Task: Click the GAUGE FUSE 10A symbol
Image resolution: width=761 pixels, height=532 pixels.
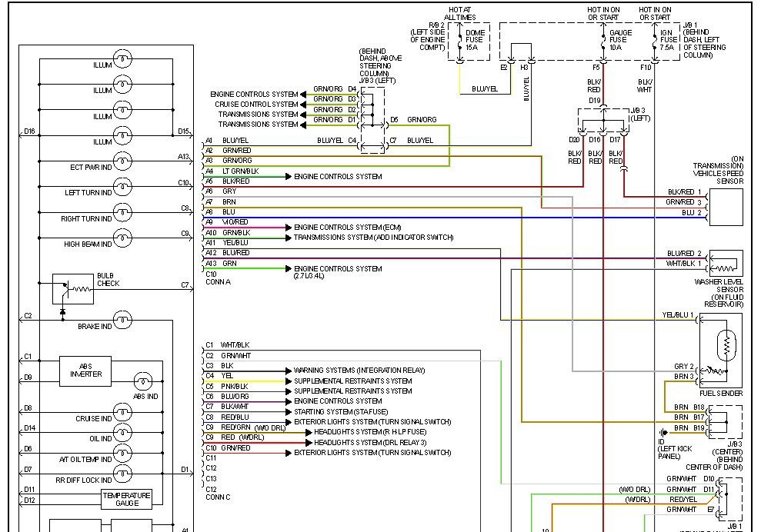Action: (603, 41)
